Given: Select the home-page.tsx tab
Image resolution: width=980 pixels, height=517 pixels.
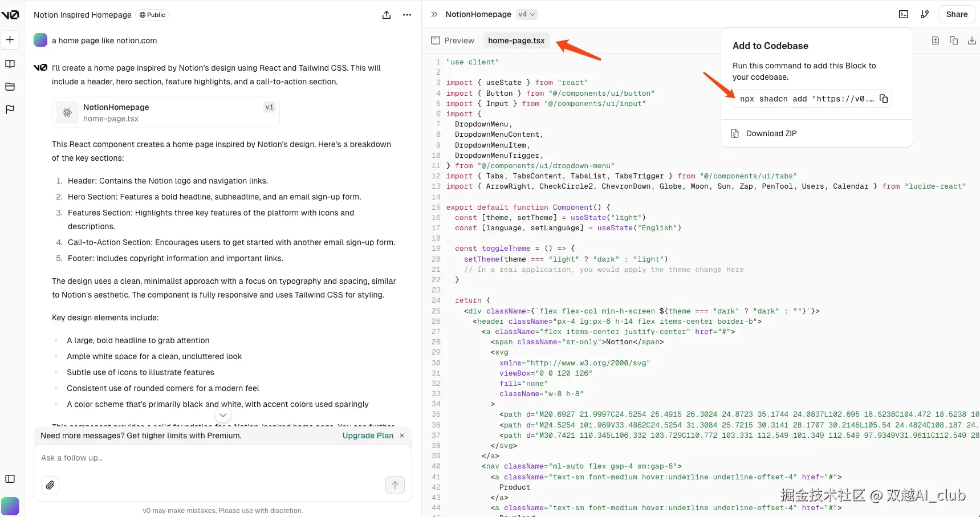Looking at the screenshot, I should point(517,40).
